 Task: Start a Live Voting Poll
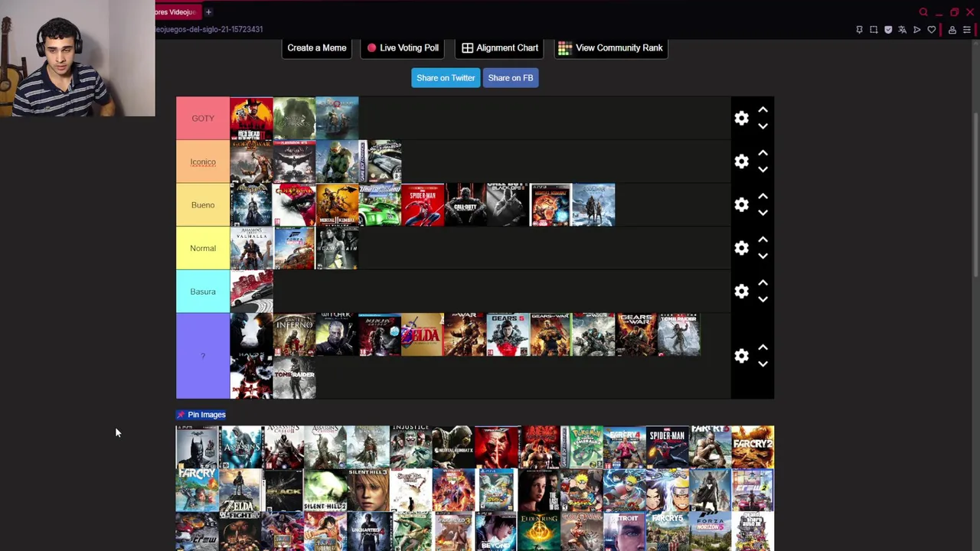(x=402, y=47)
